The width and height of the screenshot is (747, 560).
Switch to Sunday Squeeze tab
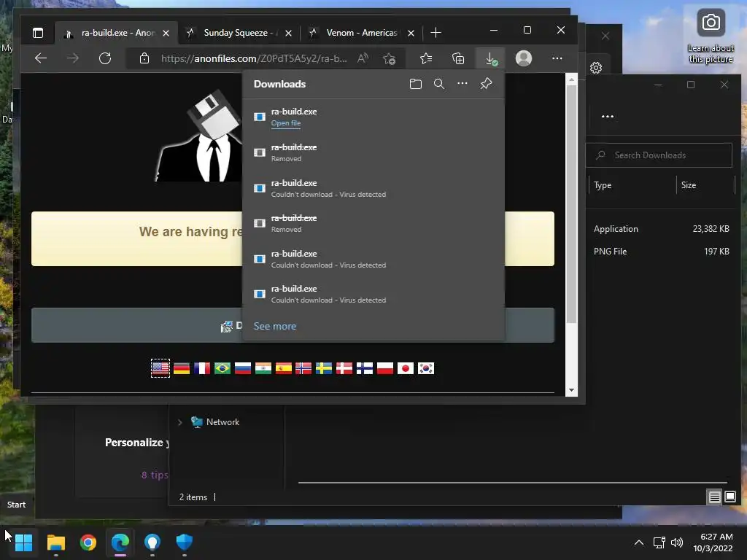[239, 33]
